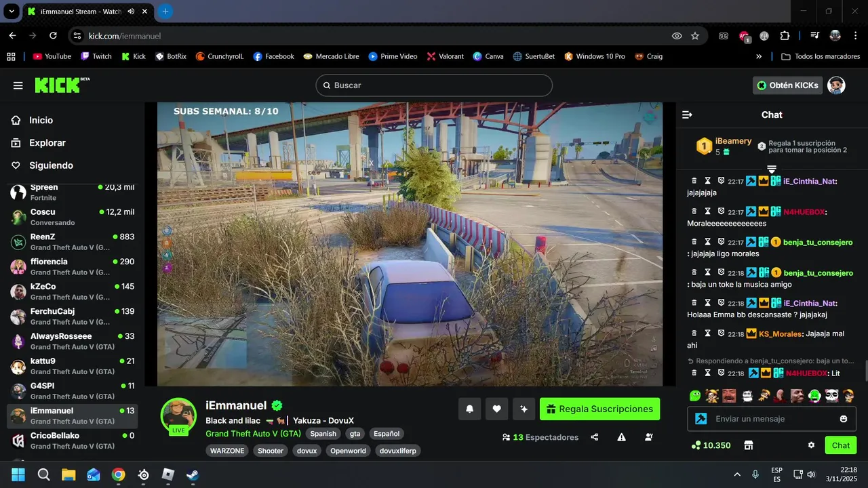
Task: Open your Kick profile avatar menu
Action: 836,85
